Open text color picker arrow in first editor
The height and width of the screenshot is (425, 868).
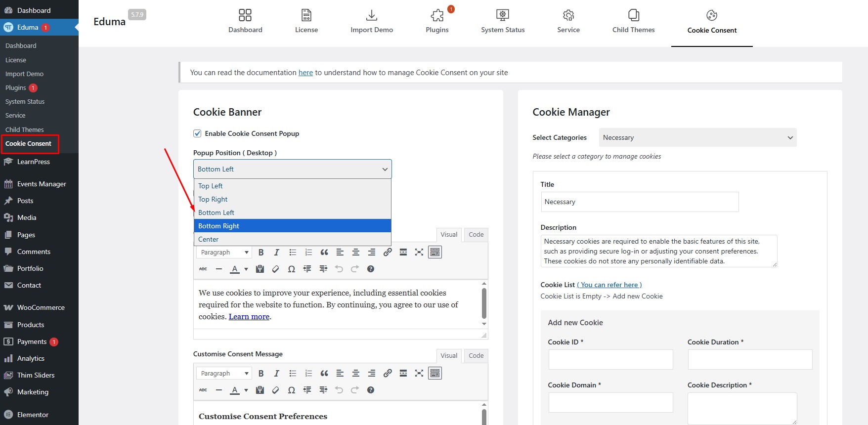click(x=246, y=269)
